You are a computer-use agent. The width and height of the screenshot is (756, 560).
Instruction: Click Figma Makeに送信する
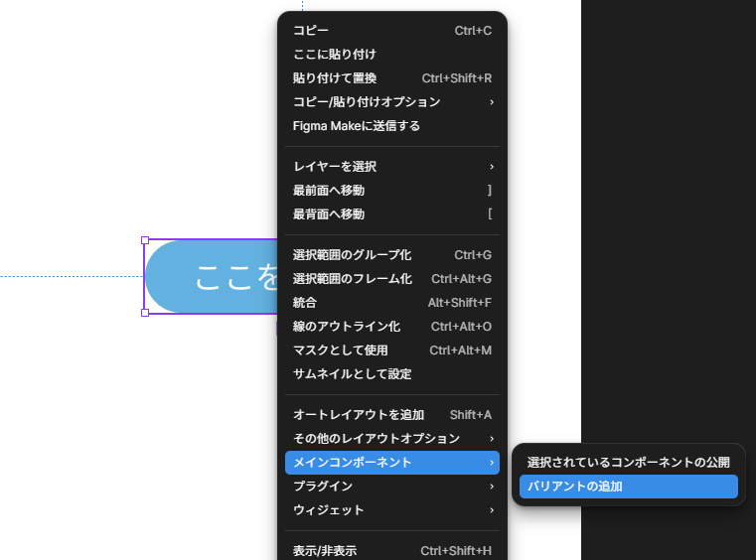tap(391, 126)
